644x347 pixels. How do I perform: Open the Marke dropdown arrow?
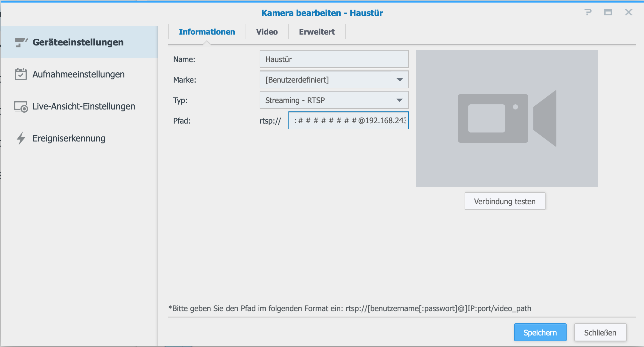(399, 80)
